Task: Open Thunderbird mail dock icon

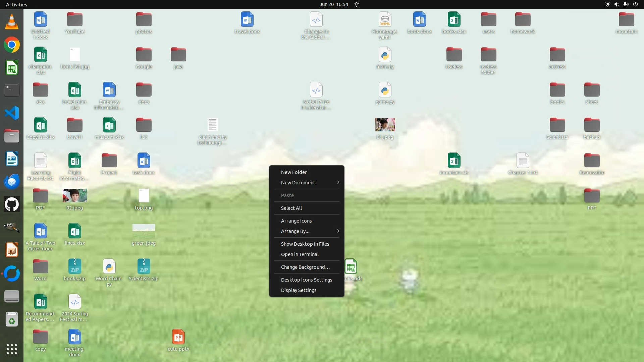Action: click(x=12, y=181)
